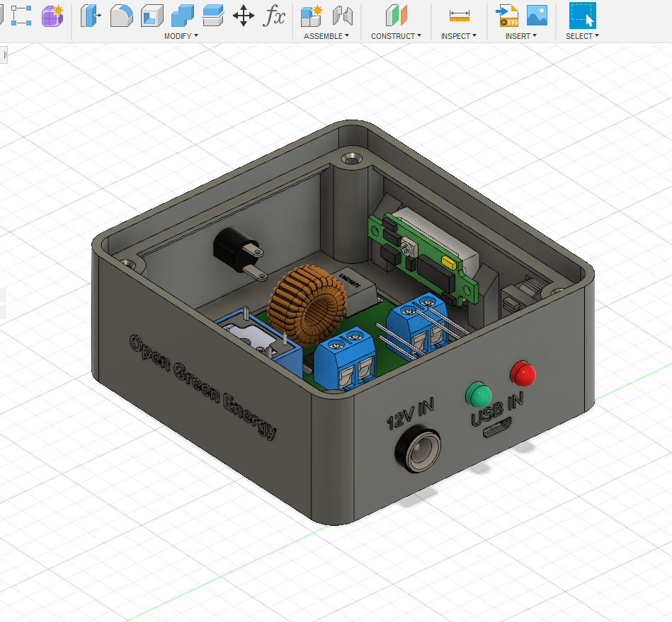
Task: Select the Split Body tool
Action: click(x=213, y=16)
